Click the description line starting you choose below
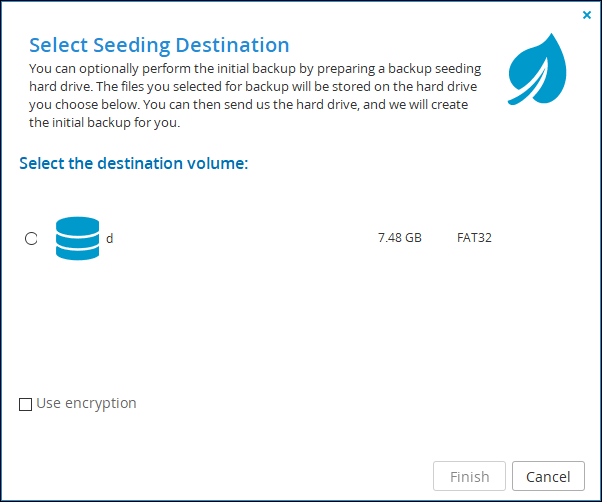Image resolution: width=602 pixels, height=502 pixels. tap(249, 105)
